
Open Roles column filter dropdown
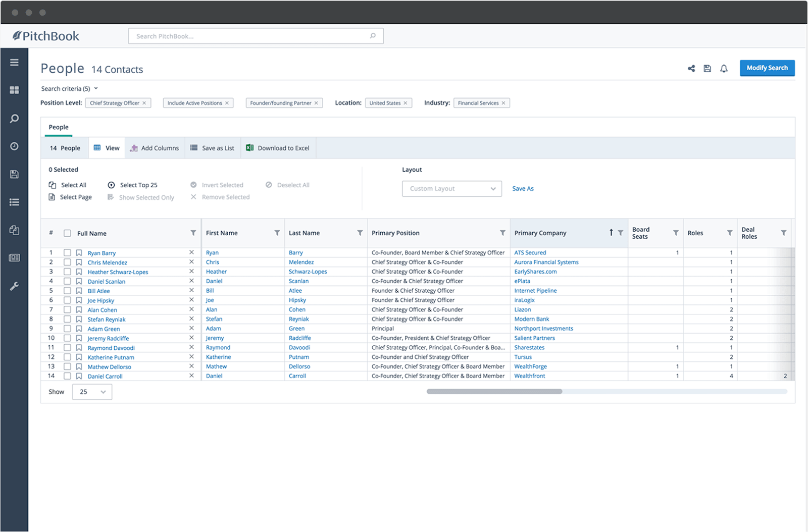730,233
